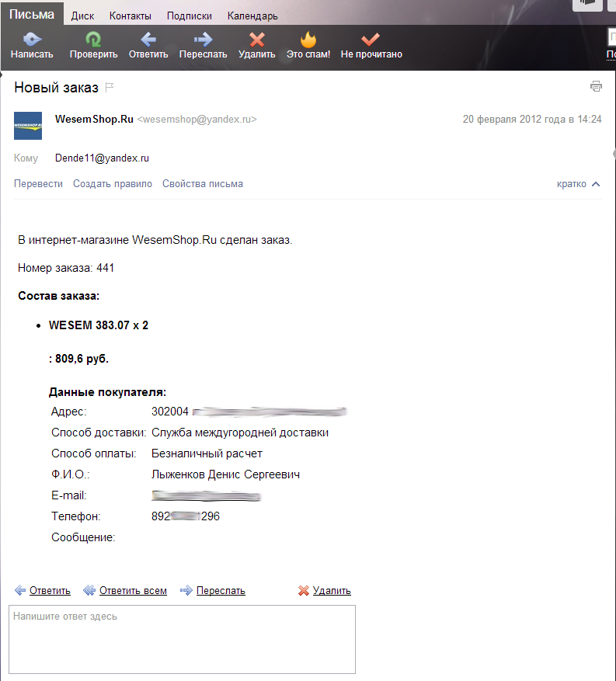The image size is (616, 681).
Task: Click the WesemShop sender avatar
Action: click(28, 126)
